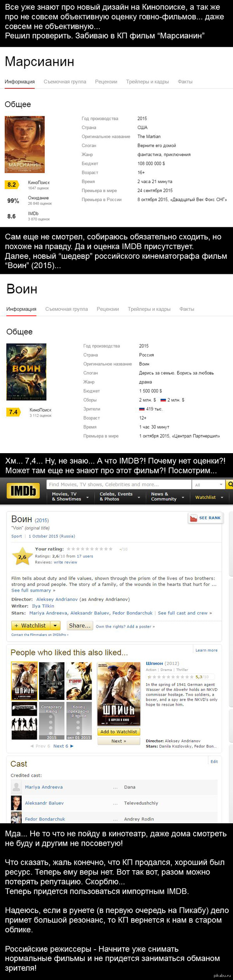This screenshot has height=980, width=233.
Task: Click the SEE RANK chart icon
Action: [193, 518]
